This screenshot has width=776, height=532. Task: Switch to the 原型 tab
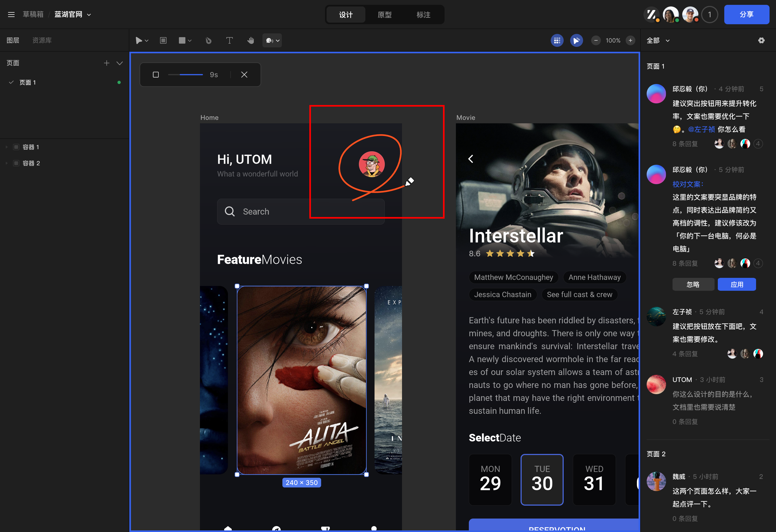(x=385, y=15)
